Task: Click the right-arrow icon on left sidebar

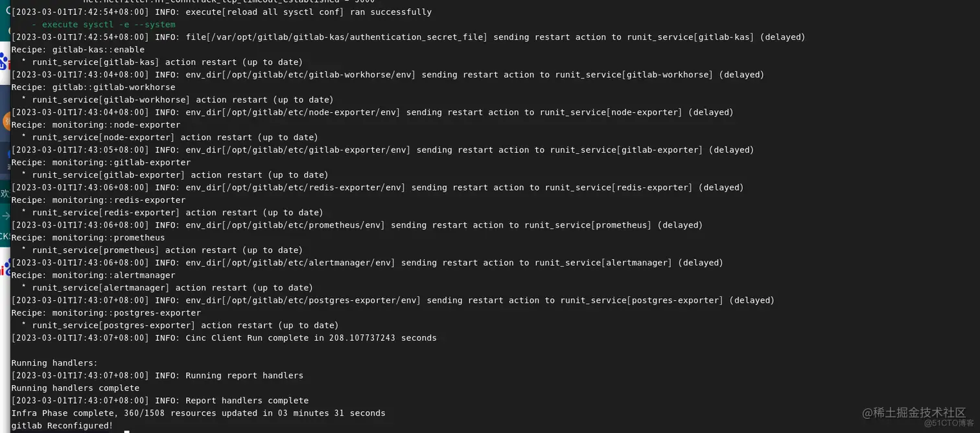Action: [5, 215]
